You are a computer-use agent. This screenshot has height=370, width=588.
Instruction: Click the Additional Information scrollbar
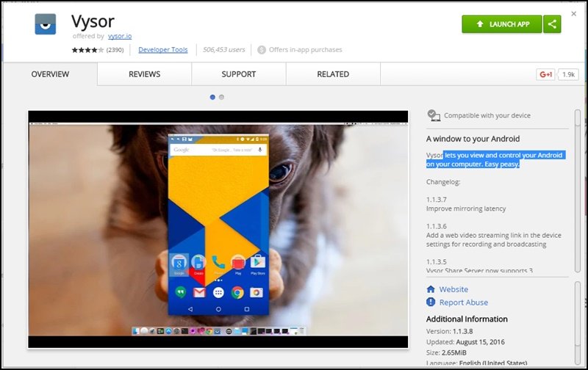pyautogui.click(x=578, y=323)
